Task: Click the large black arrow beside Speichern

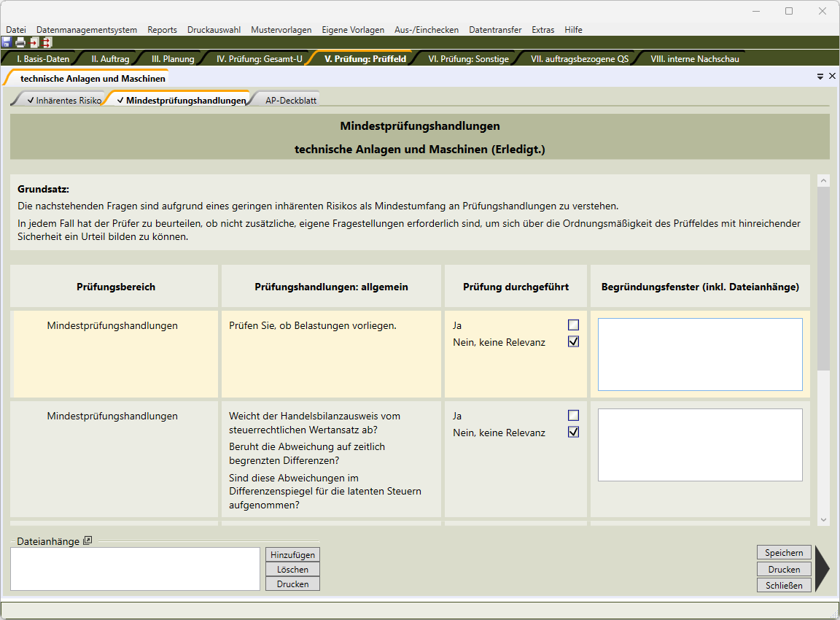Action: (x=822, y=569)
